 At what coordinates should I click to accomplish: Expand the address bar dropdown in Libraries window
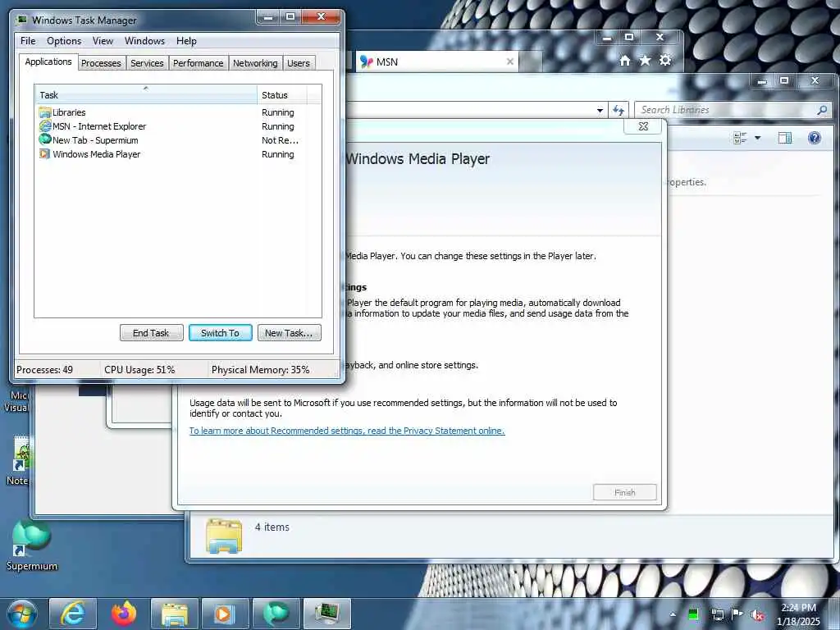tap(600, 111)
